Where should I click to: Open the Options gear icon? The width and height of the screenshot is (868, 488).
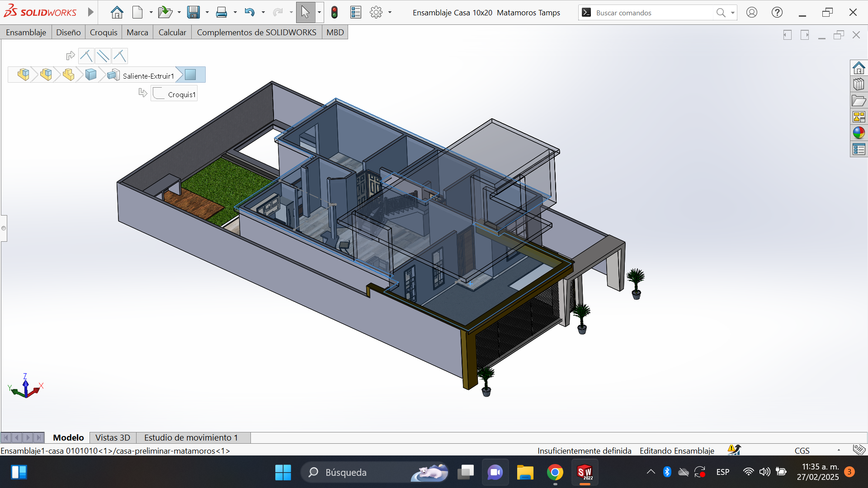[376, 13]
